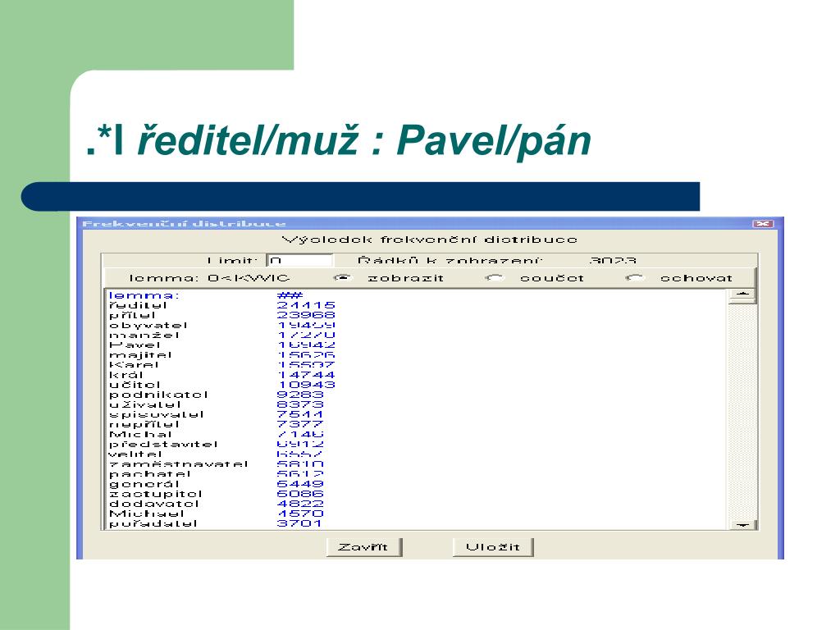Click the 'lemma: 0<KWIC' label
This screenshot has width=840, height=630.
coord(209,278)
